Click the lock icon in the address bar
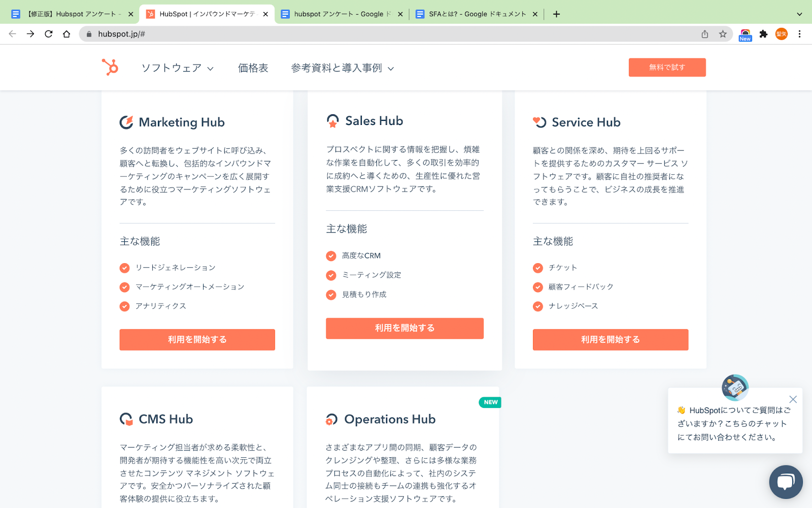Image resolution: width=812 pixels, height=508 pixels. click(x=89, y=34)
